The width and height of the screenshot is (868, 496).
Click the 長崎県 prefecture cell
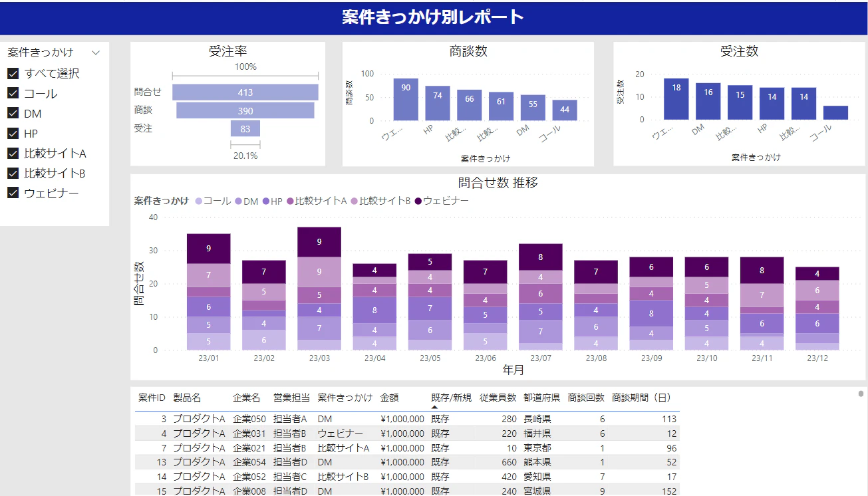pos(537,419)
